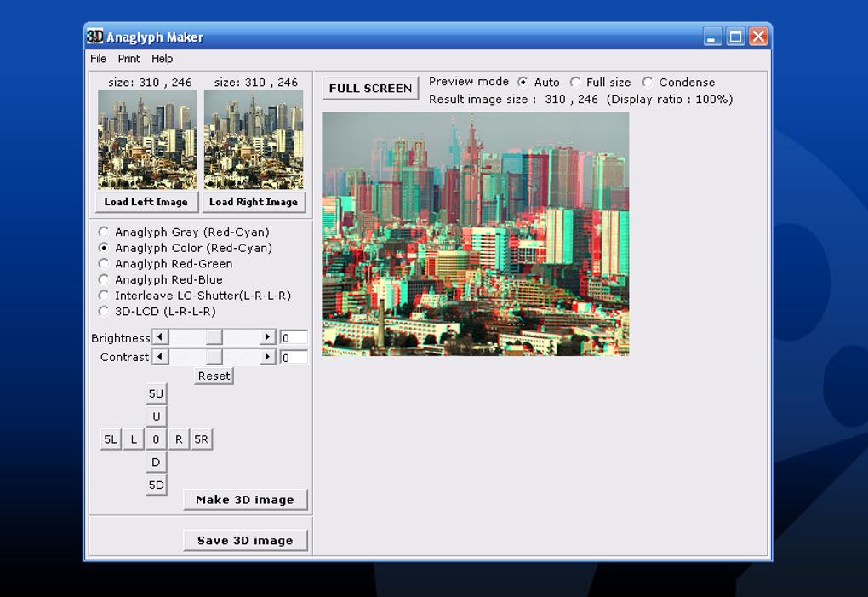Select the right image thumbnail
This screenshot has height=597, width=868.
tap(254, 141)
